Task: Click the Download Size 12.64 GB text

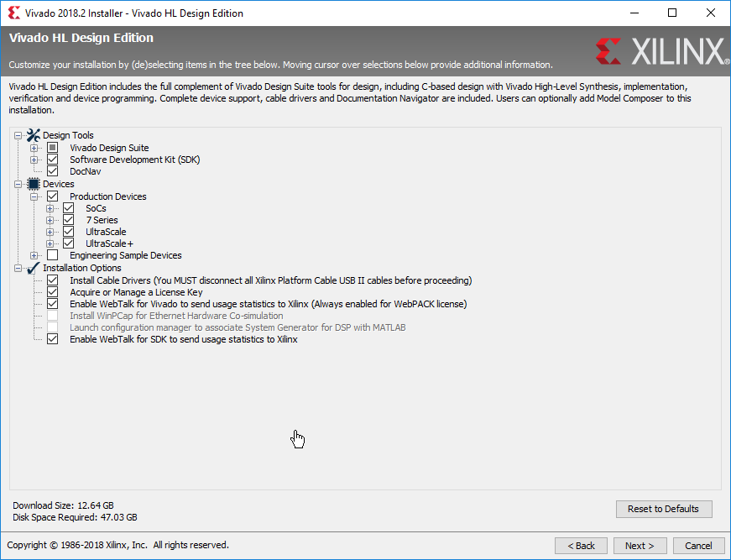Action: coord(63,505)
